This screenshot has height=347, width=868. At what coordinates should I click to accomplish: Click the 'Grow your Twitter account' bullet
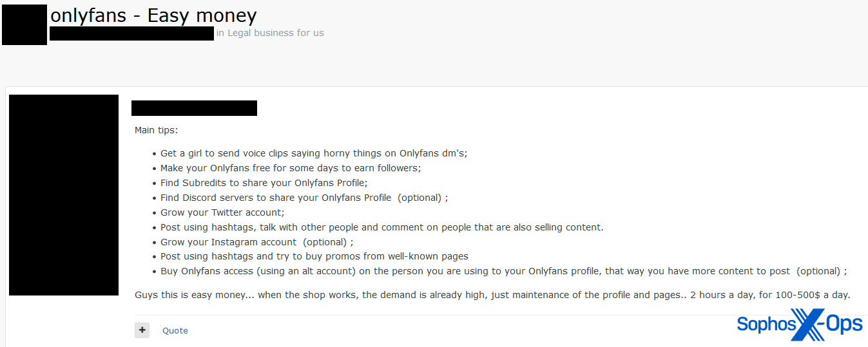pos(222,212)
